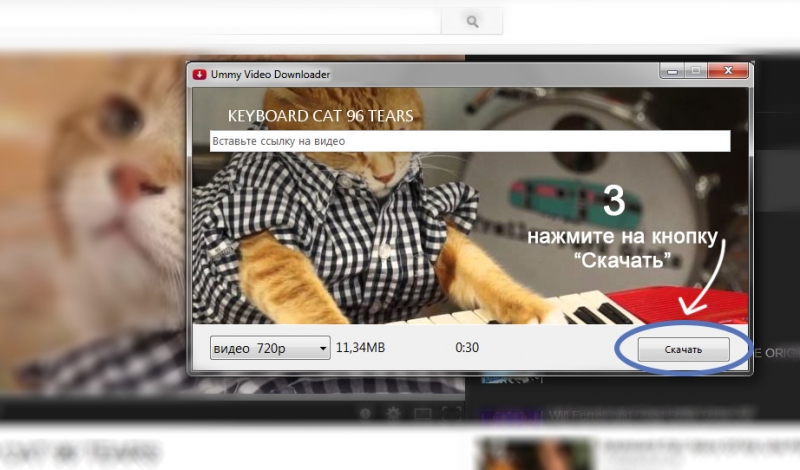Enter fullscreen using the player's fullscreen icon
Screen dimensions: 800x470
click(452, 412)
